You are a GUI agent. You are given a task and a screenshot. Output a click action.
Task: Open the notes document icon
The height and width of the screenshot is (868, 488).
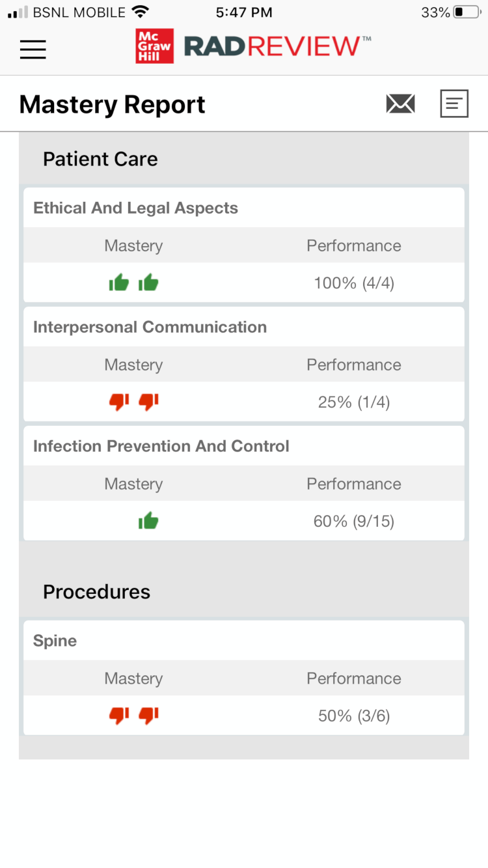click(454, 104)
